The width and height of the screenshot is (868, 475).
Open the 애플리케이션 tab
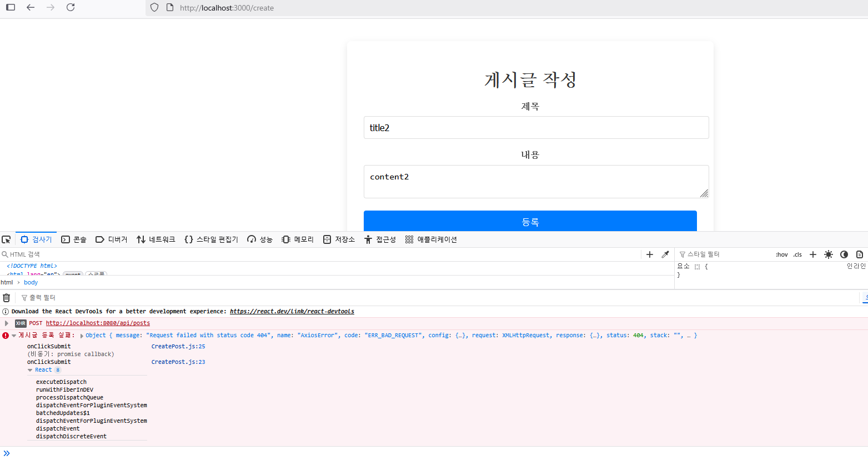431,239
